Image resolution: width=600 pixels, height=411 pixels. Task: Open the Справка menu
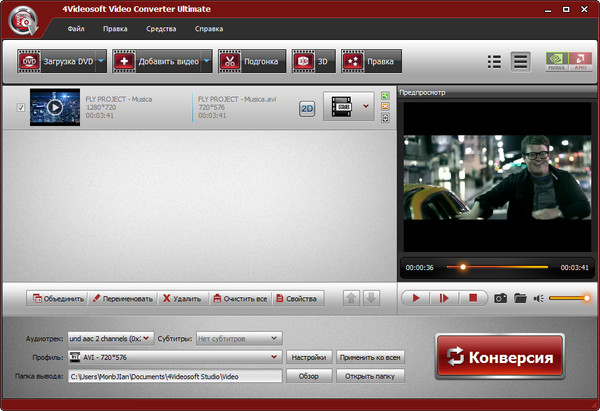coord(209,29)
